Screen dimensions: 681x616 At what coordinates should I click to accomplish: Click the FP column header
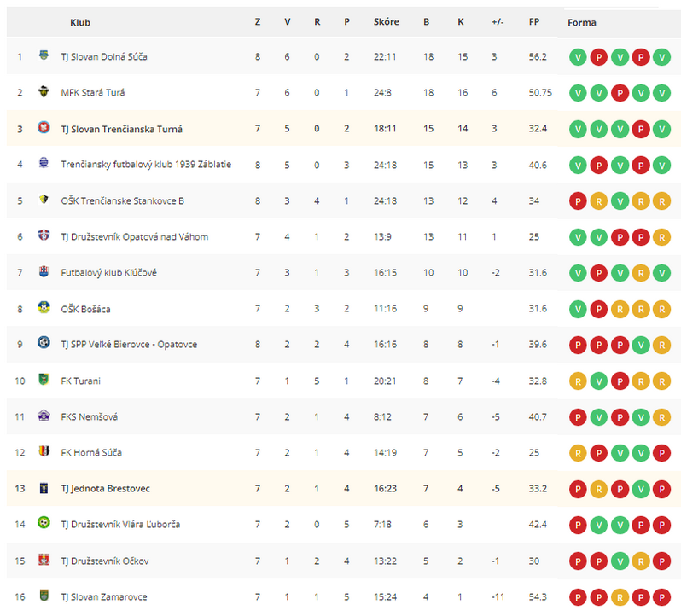(x=534, y=21)
